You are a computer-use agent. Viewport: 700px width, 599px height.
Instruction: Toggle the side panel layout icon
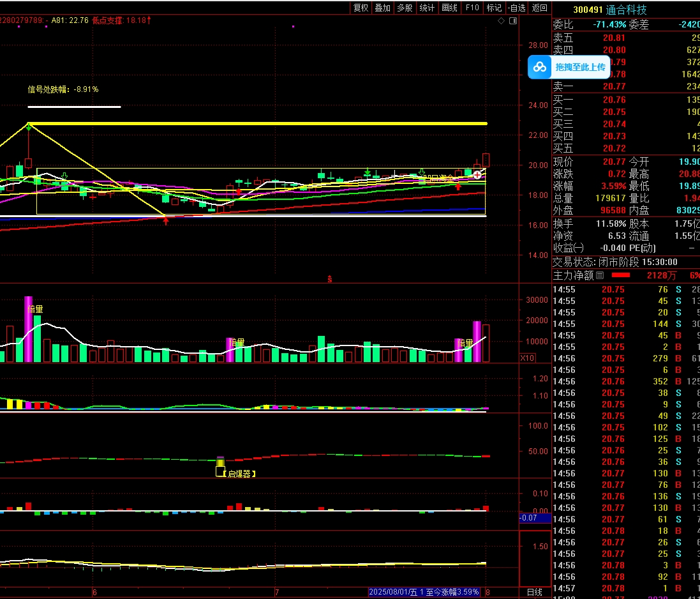click(x=513, y=20)
